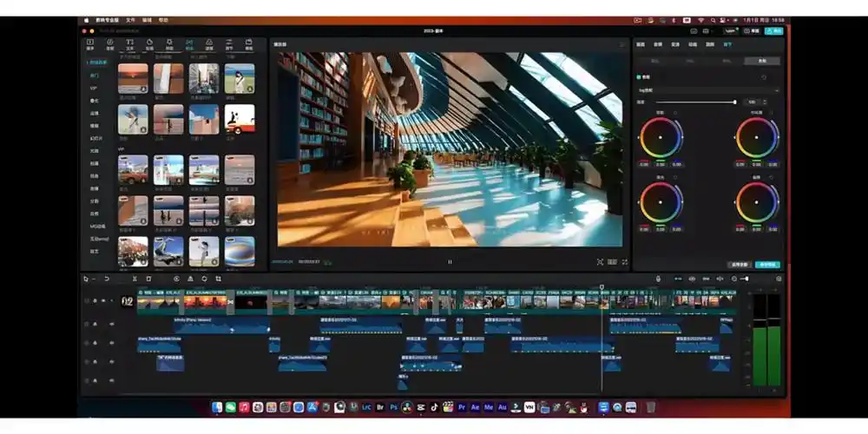Click the Delete (trash) icon in timeline toolbar

pos(148,279)
